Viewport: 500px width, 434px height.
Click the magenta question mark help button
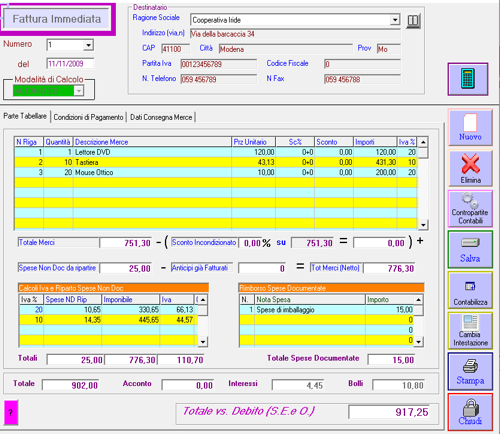pos(11,412)
